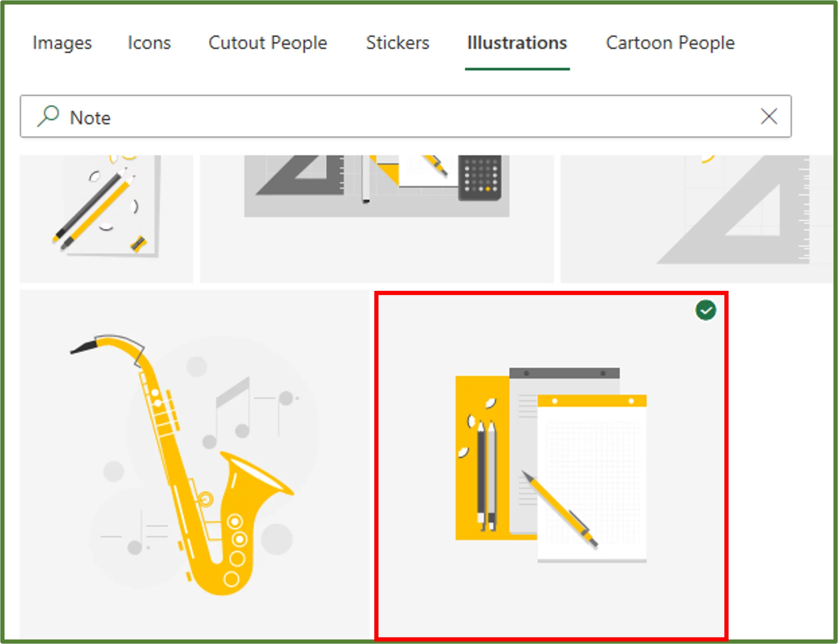
Task: Select the Cutout People tab
Action: 267,43
